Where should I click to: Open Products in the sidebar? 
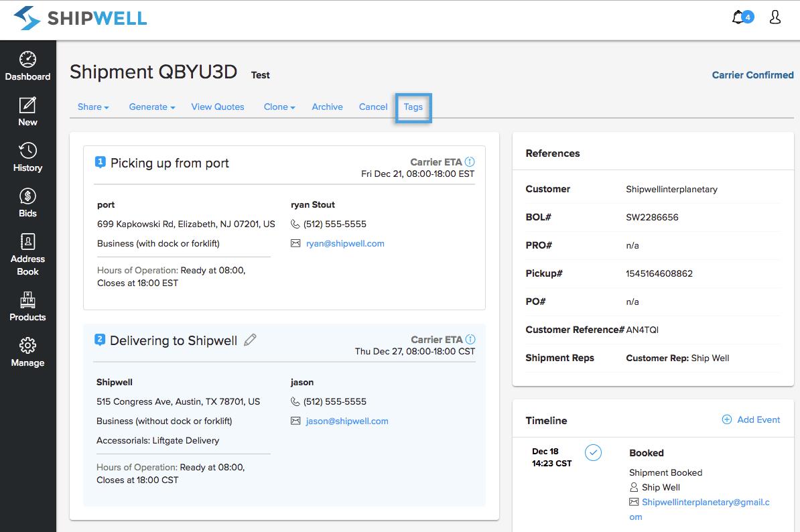click(x=27, y=300)
